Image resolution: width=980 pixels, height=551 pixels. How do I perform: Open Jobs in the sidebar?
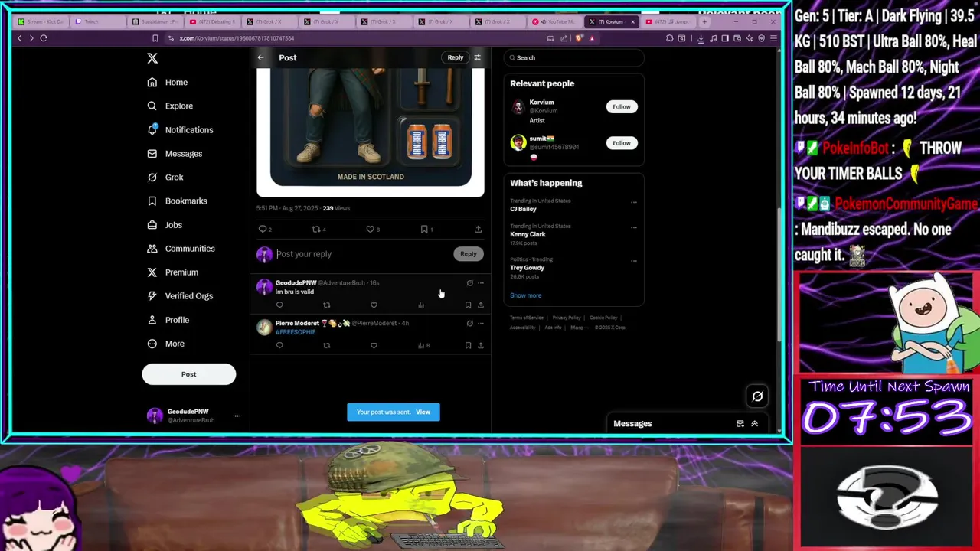pyautogui.click(x=164, y=224)
